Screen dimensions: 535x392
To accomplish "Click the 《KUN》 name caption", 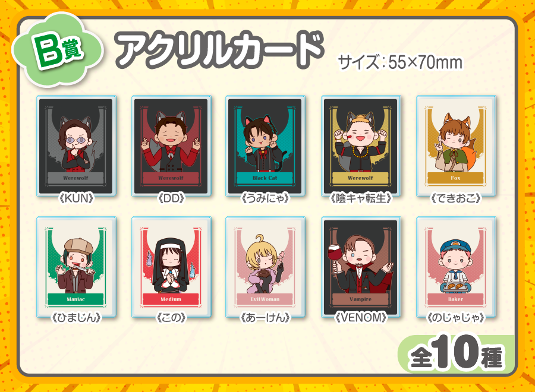I will [x=76, y=198].
